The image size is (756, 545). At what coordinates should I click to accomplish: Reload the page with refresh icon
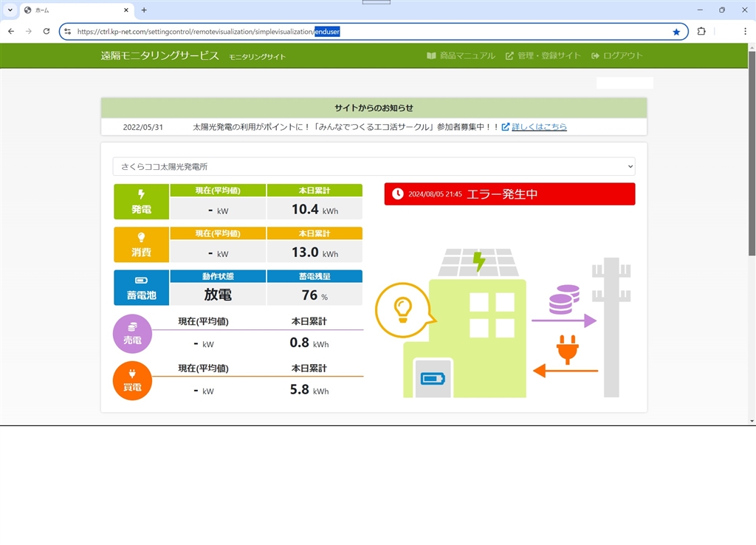click(47, 31)
